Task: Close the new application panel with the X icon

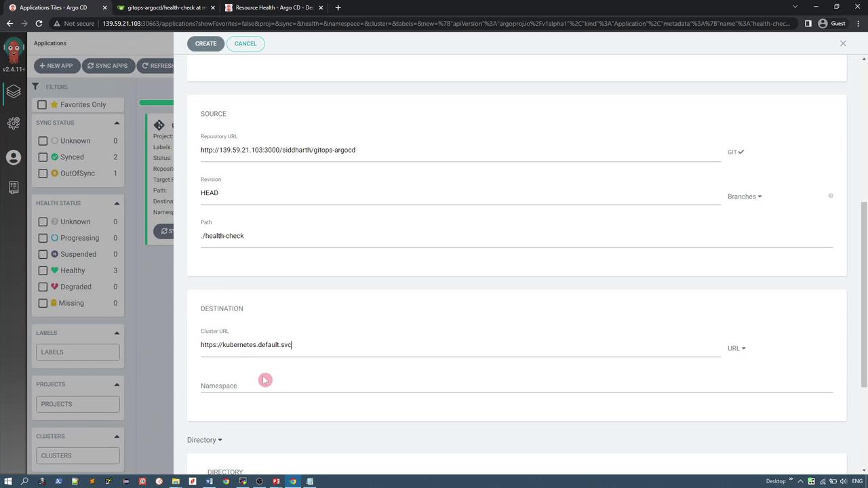Action: pos(843,43)
